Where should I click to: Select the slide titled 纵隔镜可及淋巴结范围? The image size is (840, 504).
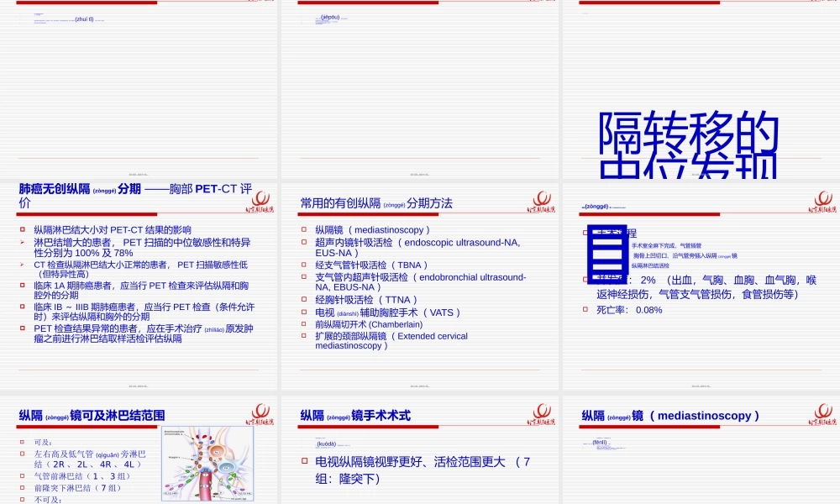[x=139, y=450]
